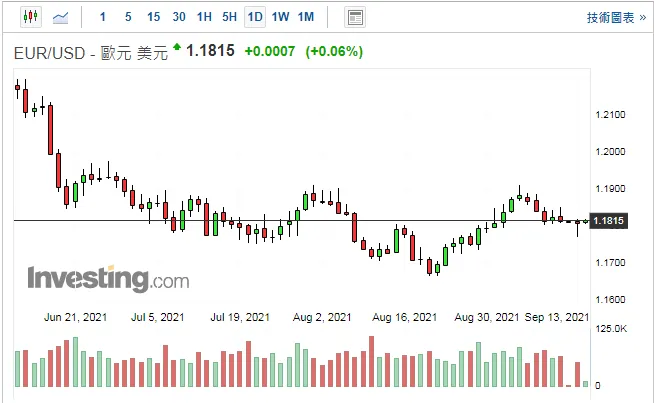Click the 1.1600 price axis label
The image size is (654, 403).
(x=610, y=300)
